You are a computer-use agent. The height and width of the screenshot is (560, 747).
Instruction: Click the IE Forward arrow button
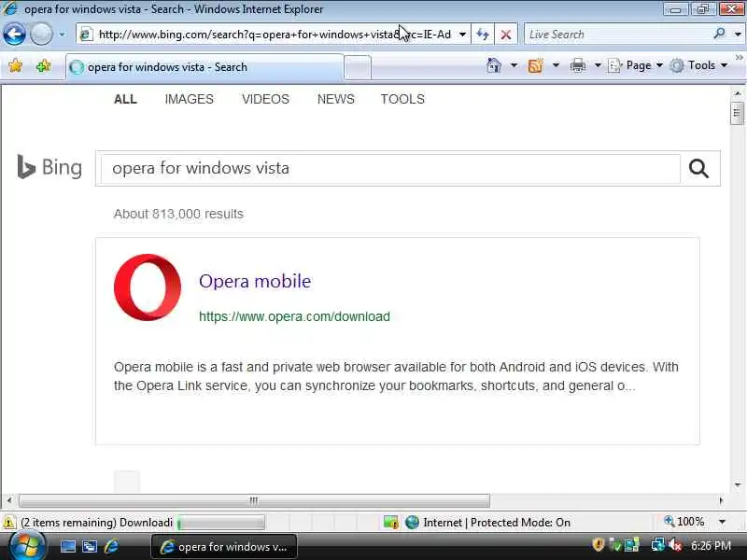41,35
